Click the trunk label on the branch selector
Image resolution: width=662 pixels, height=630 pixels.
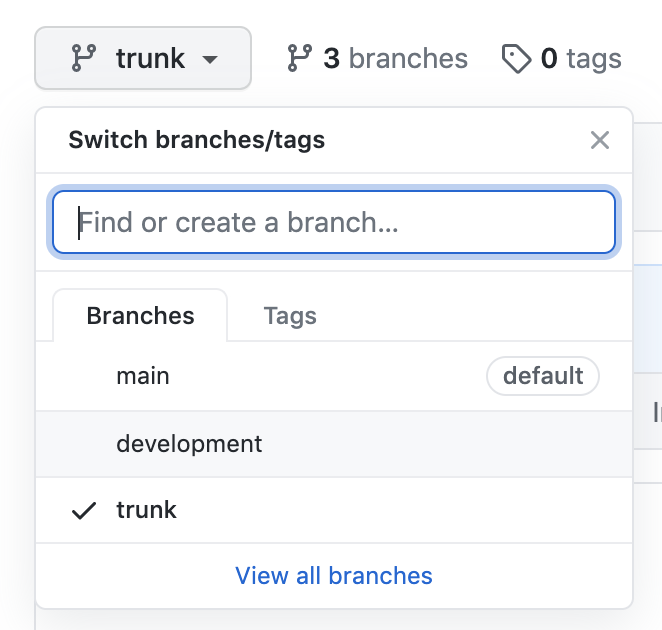click(x=150, y=59)
